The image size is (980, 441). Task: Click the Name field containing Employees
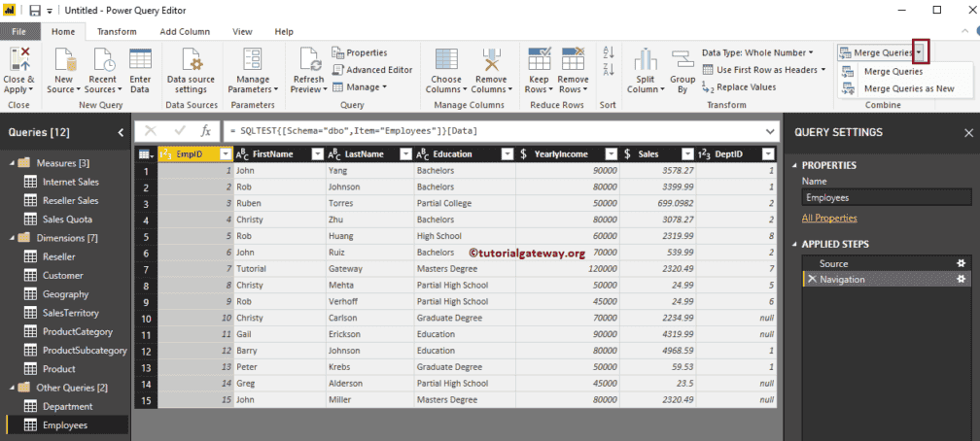point(887,197)
